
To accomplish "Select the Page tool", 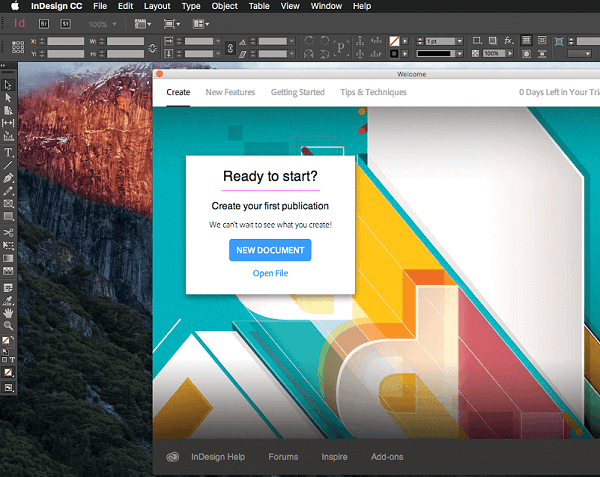I will tap(8, 111).
